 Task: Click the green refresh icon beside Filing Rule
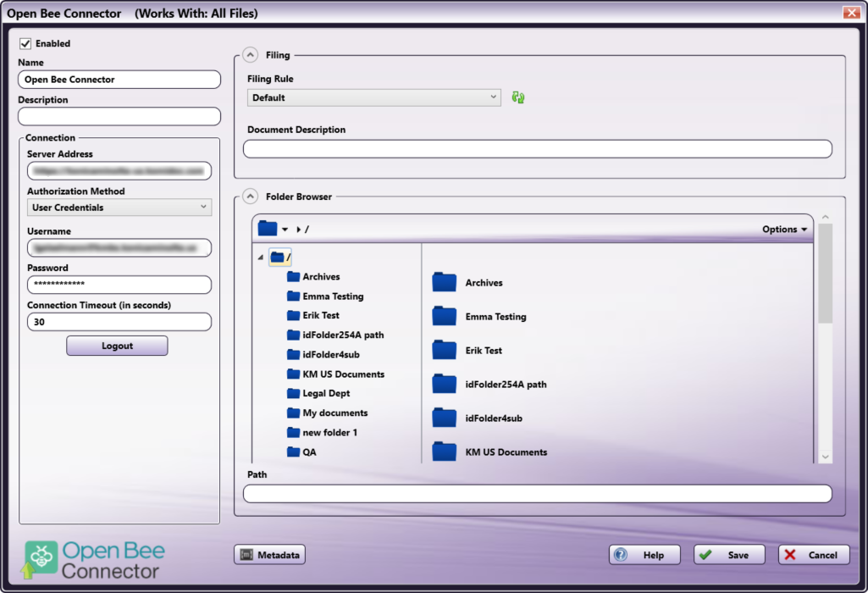point(518,97)
